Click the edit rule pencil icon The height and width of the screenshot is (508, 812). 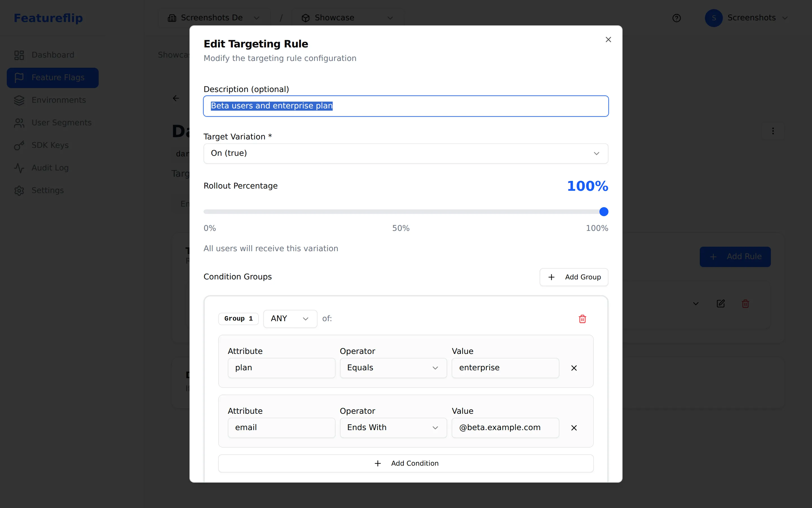coord(720,304)
